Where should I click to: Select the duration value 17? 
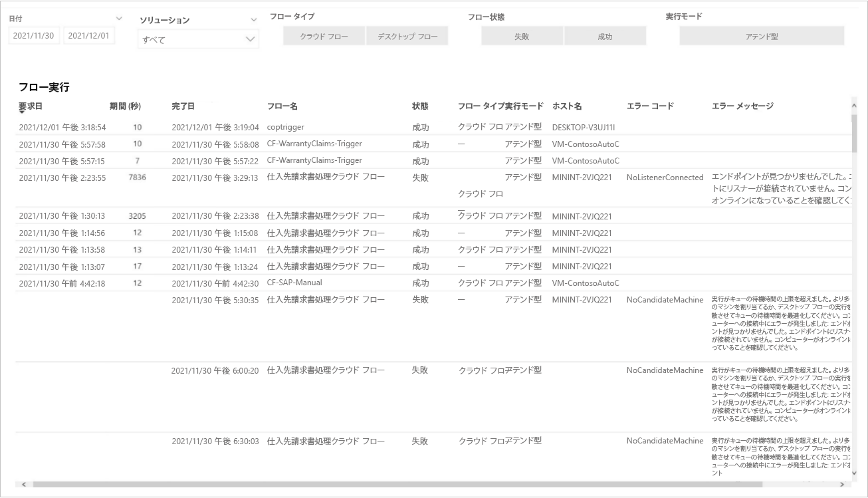137,266
